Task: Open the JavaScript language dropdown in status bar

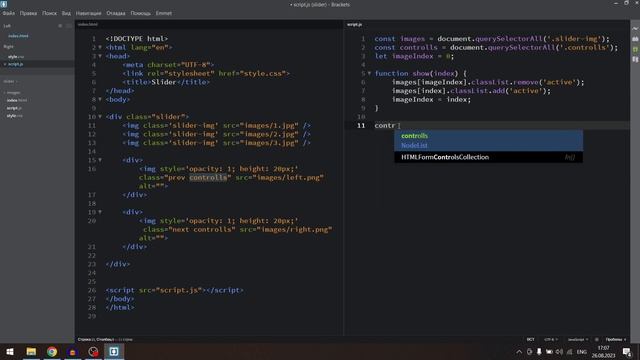Action: pyautogui.click(x=578, y=339)
